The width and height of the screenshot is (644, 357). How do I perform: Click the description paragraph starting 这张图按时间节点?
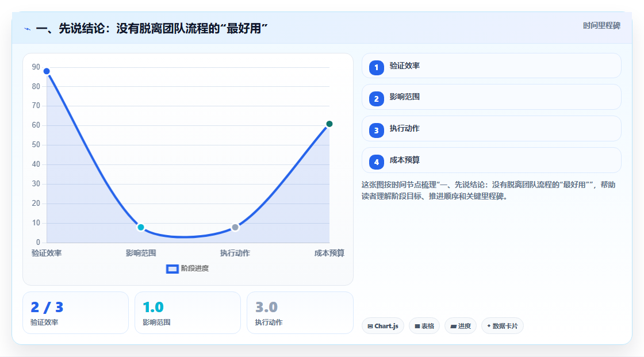(x=488, y=191)
